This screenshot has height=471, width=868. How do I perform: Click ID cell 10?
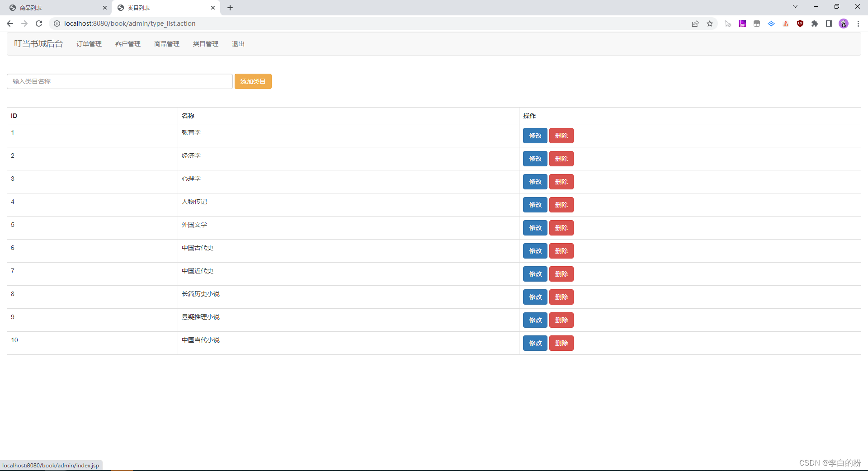tap(93, 343)
